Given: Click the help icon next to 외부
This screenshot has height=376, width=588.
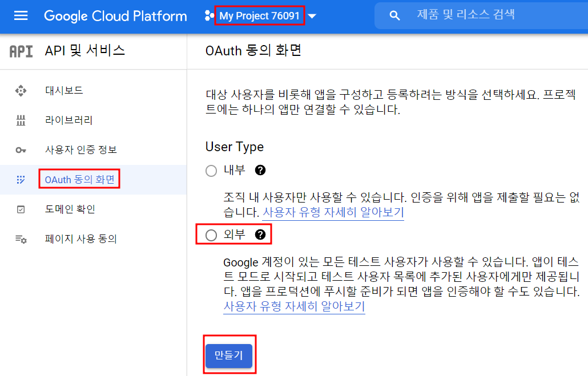Looking at the screenshot, I should (260, 235).
